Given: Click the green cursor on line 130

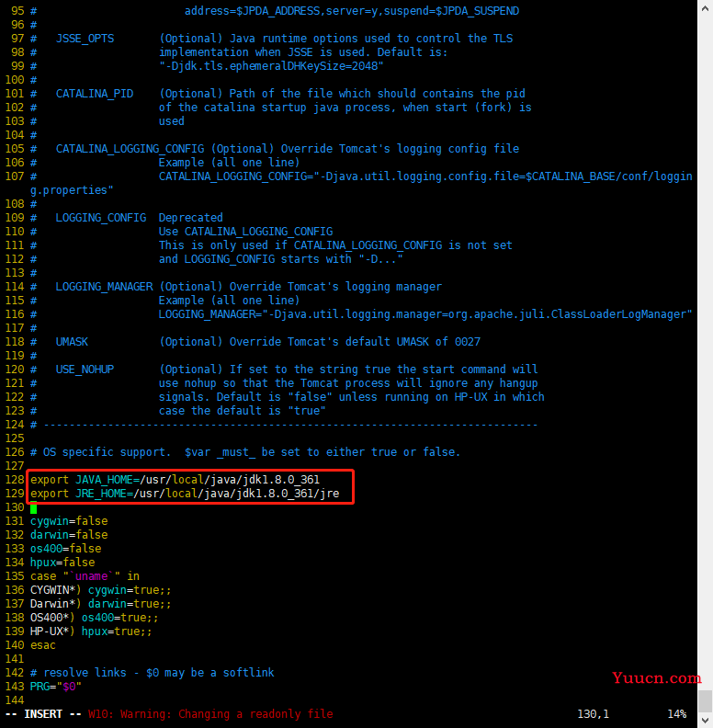Looking at the screenshot, I should (x=33, y=508).
